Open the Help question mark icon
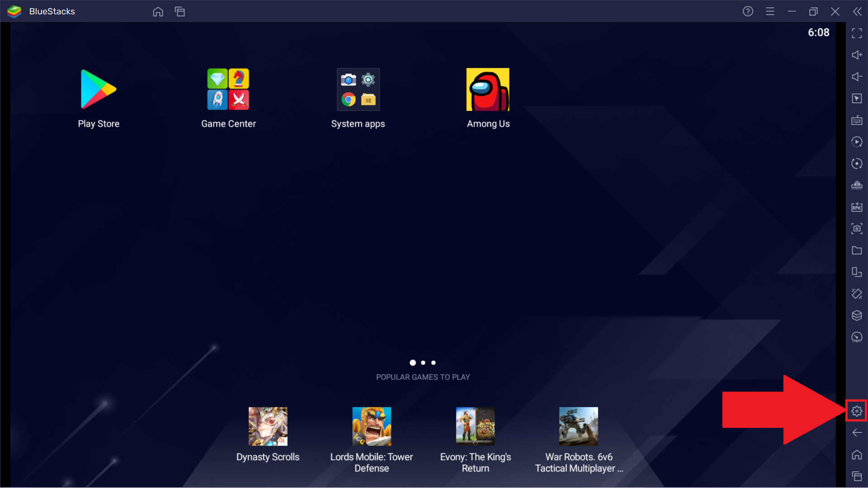 748,11
